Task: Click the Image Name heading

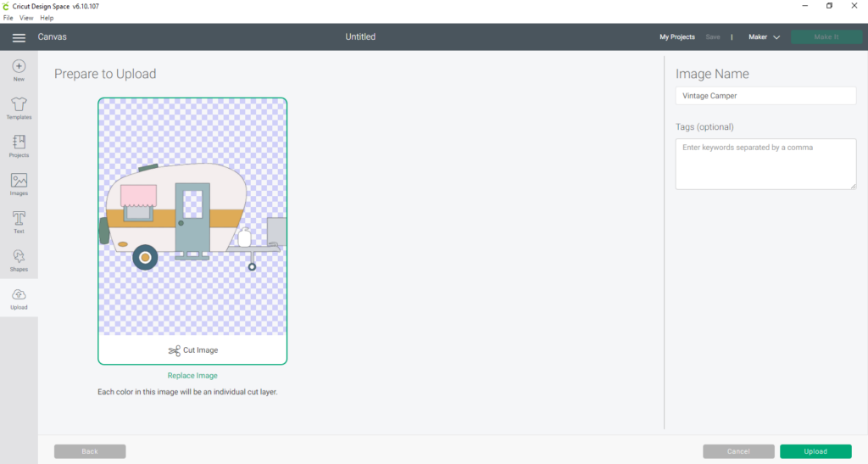Action: tap(712, 74)
